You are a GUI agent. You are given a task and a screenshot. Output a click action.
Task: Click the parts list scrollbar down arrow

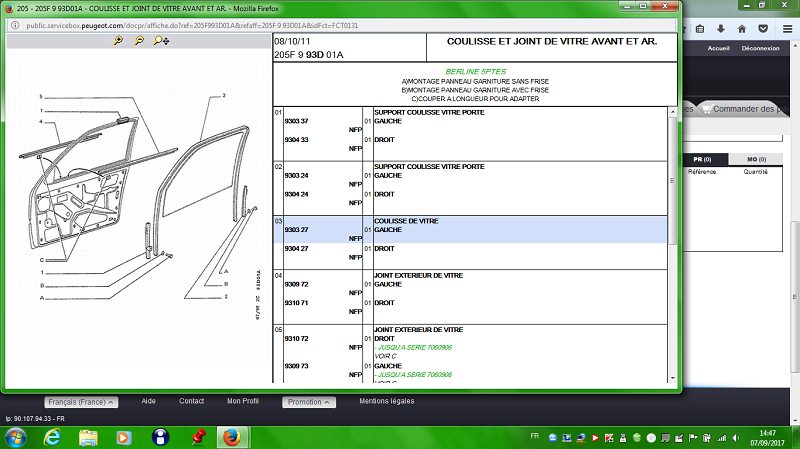tap(672, 378)
